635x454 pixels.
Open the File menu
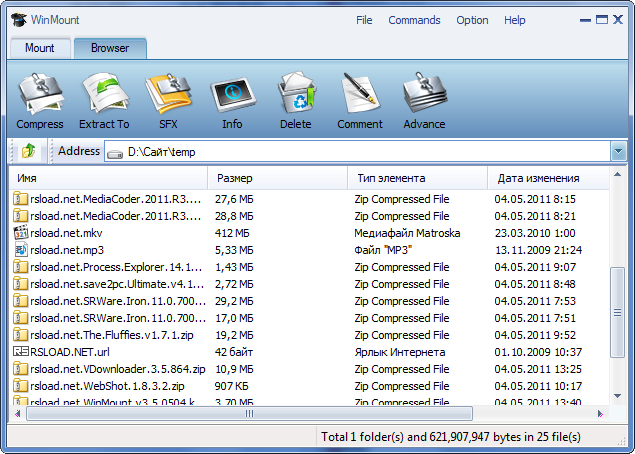pos(364,20)
